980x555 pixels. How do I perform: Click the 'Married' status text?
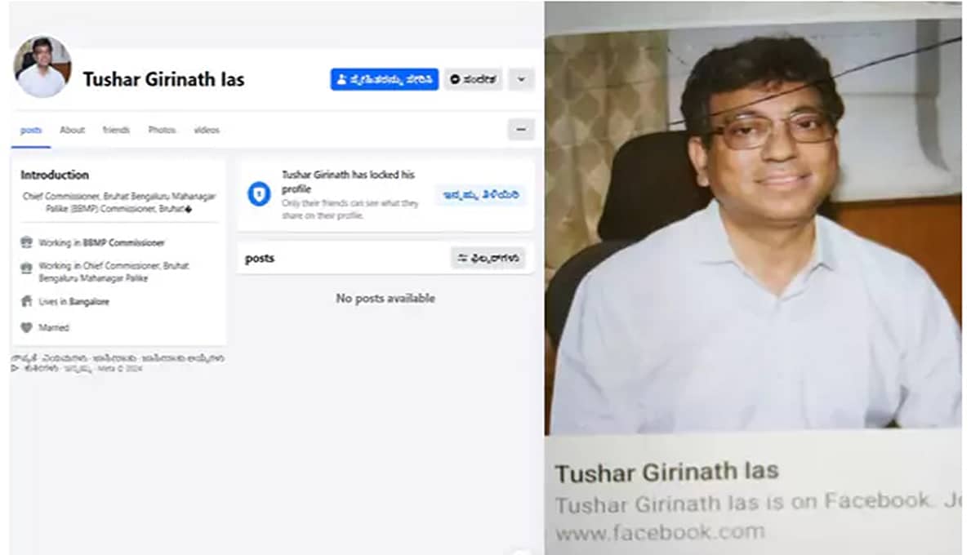pos(54,327)
